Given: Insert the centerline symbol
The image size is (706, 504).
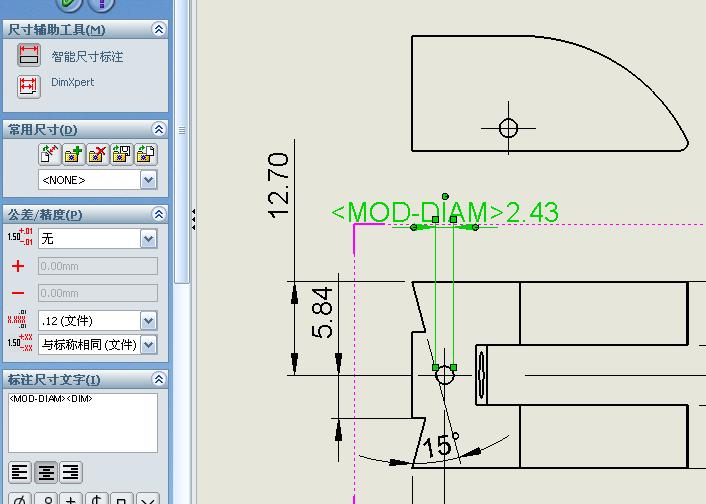Looking at the screenshot, I should [97, 499].
